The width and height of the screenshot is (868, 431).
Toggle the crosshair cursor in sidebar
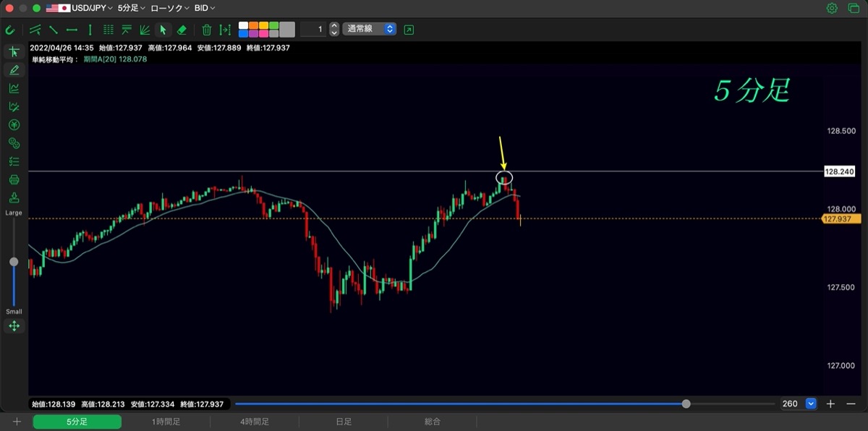pos(14,52)
